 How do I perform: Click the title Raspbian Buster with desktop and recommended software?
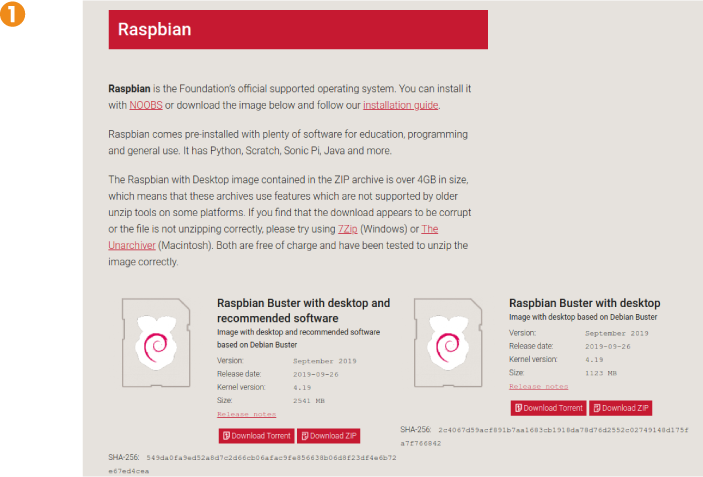pos(303,310)
